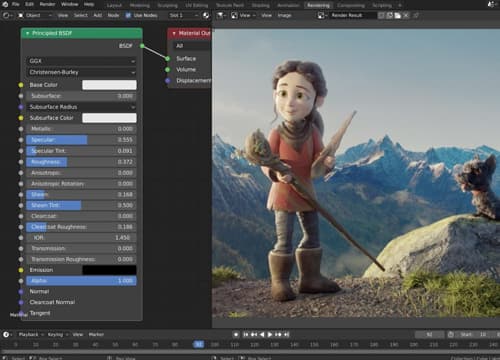
Task: Switch to the Scripting workspace tab
Action: (x=382, y=5)
